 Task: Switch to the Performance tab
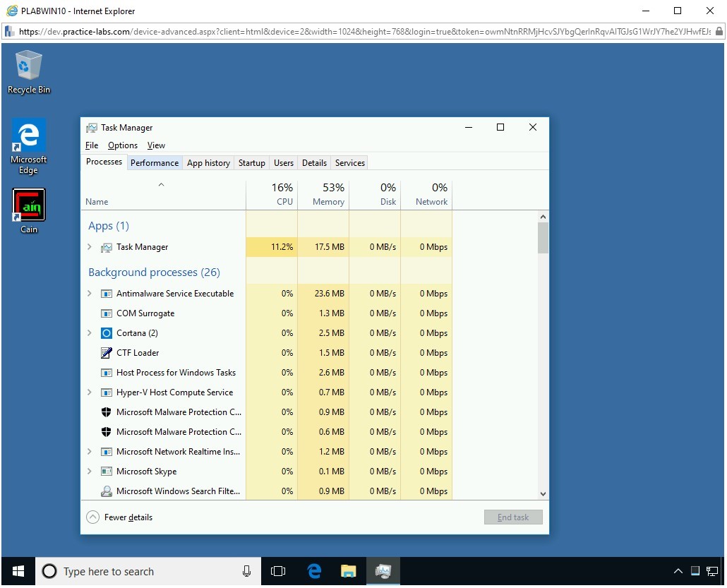(155, 162)
